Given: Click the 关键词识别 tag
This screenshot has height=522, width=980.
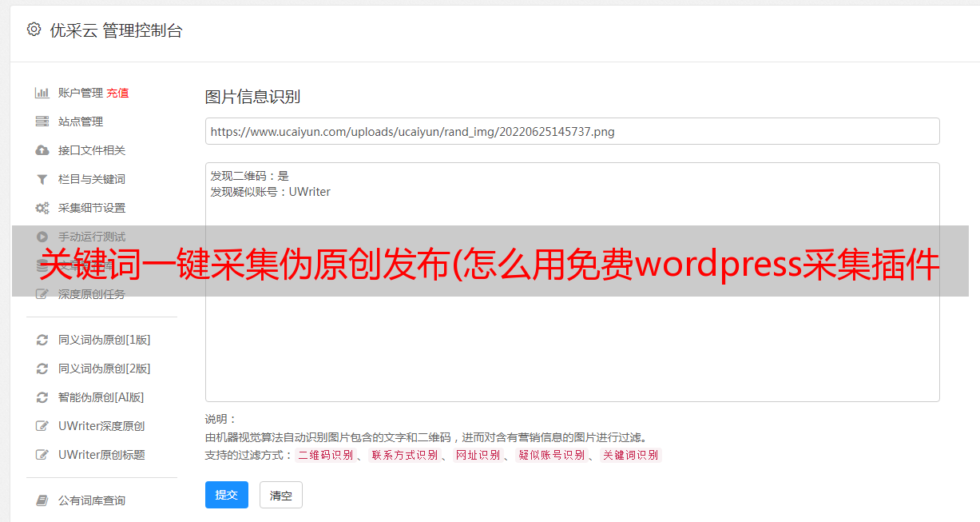Looking at the screenshot, I should coord(631,455).
